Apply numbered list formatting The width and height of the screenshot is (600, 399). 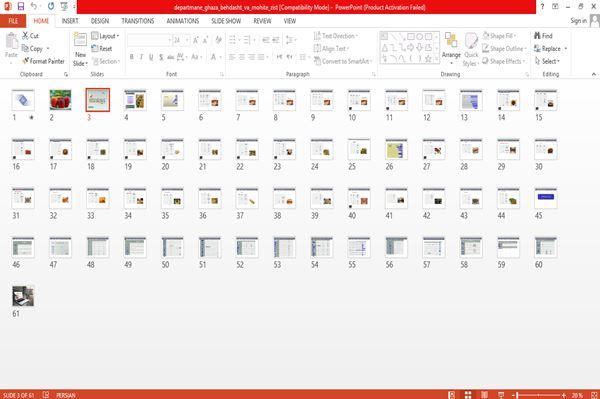click(248, 40)
